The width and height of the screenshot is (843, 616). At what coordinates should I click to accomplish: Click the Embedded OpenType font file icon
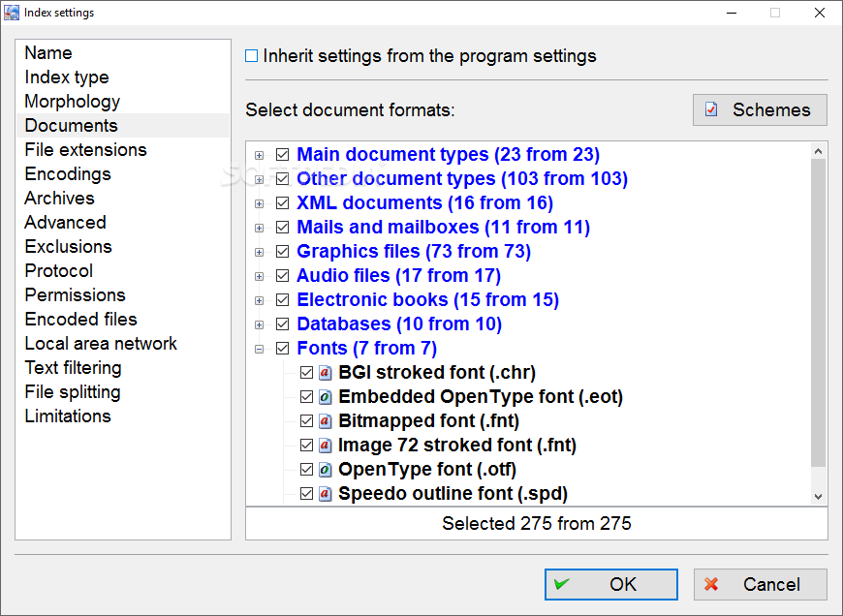click(325, 397)
